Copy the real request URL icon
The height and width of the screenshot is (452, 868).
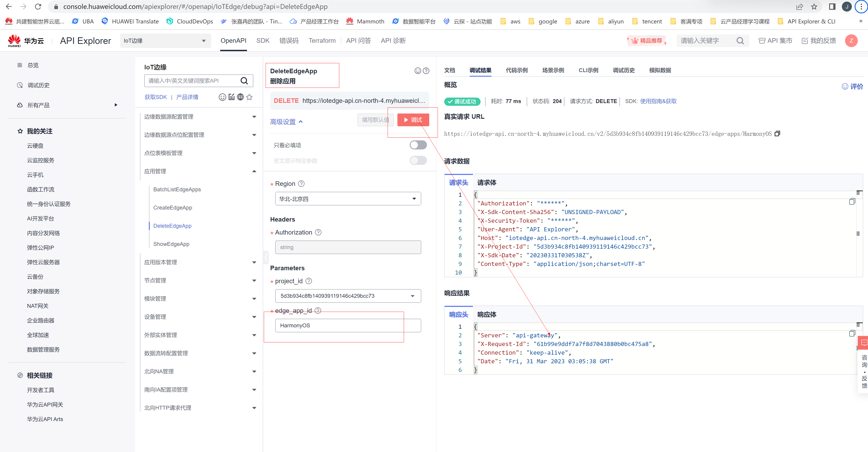(777, 134)
